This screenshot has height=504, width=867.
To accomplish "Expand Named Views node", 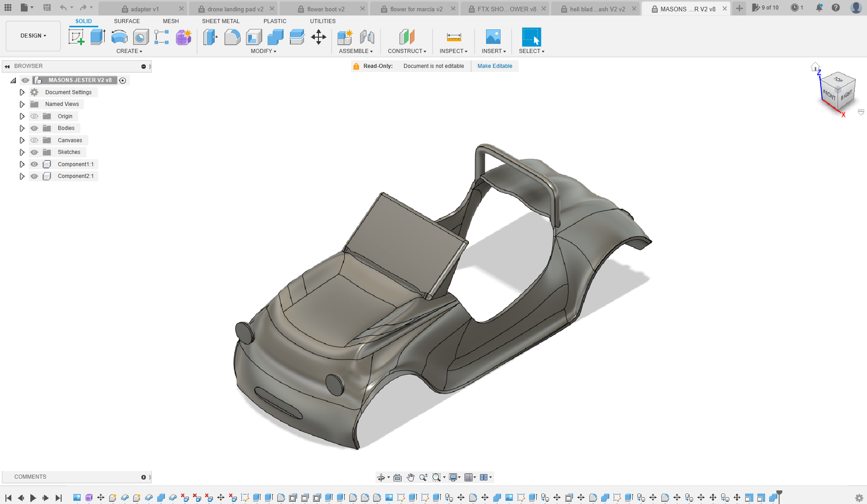I will pyautogui.click(x=22, y=104).
